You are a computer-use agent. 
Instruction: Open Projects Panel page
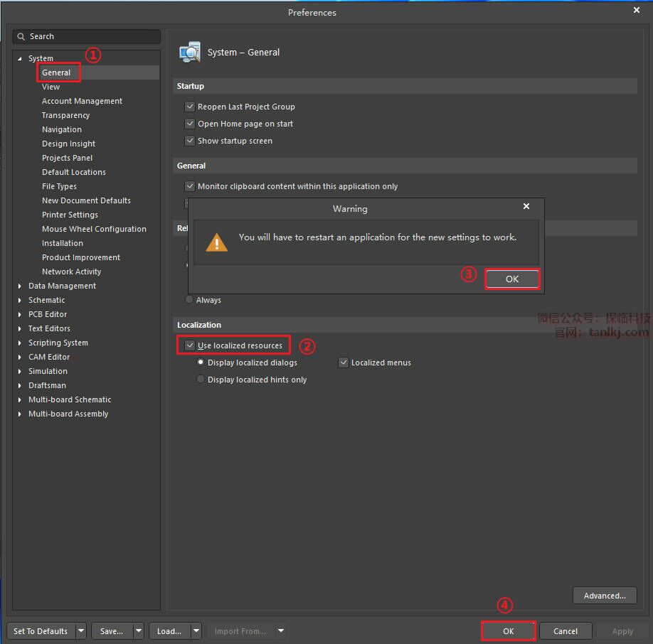tap(67, 158)
